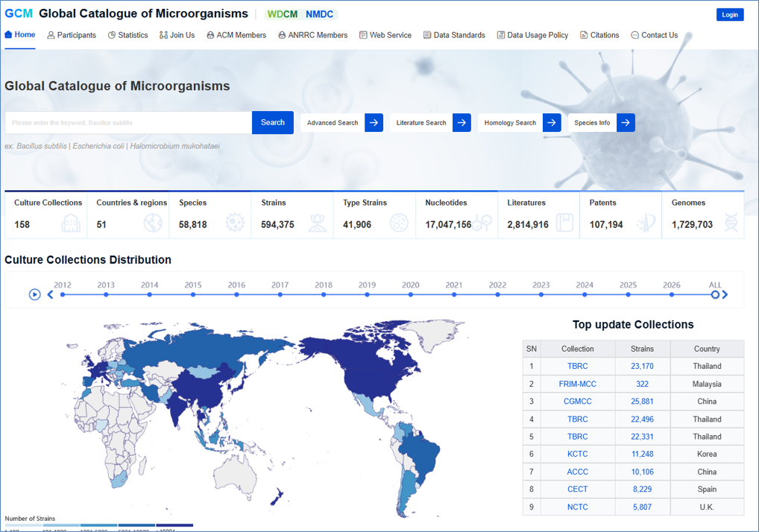This screenshot has height=532, width=759.
Task: Click Australia on the distribution map
Action: (236, 476)
